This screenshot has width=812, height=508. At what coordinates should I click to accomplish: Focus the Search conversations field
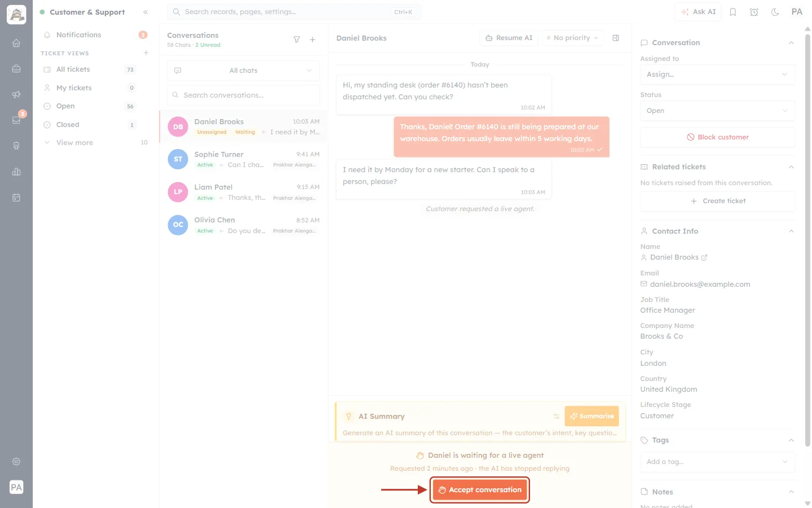tap(244, 95)
